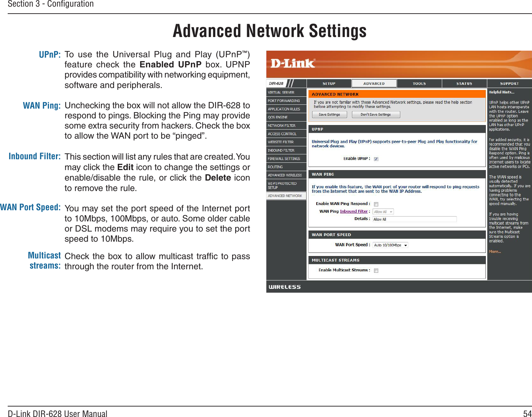The image size is (532, 417).
Task: Click the Don't Save Settings button
Action: click(x=376, y=115)
